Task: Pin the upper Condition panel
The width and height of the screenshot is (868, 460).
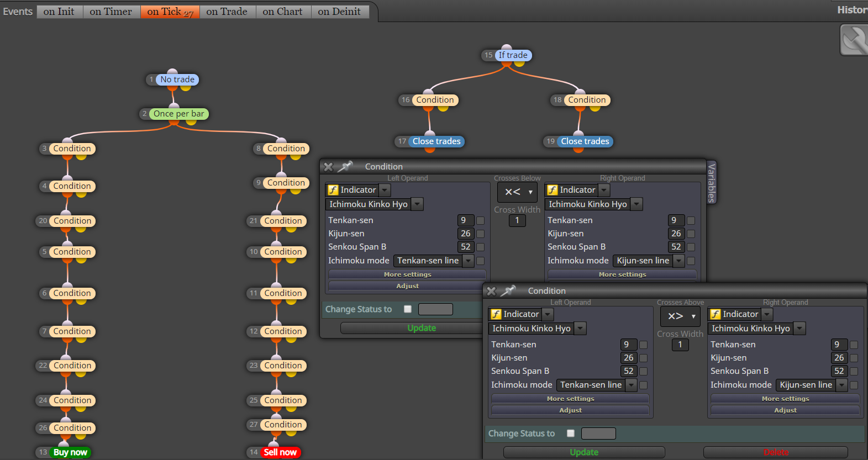Action: [345, 166]
